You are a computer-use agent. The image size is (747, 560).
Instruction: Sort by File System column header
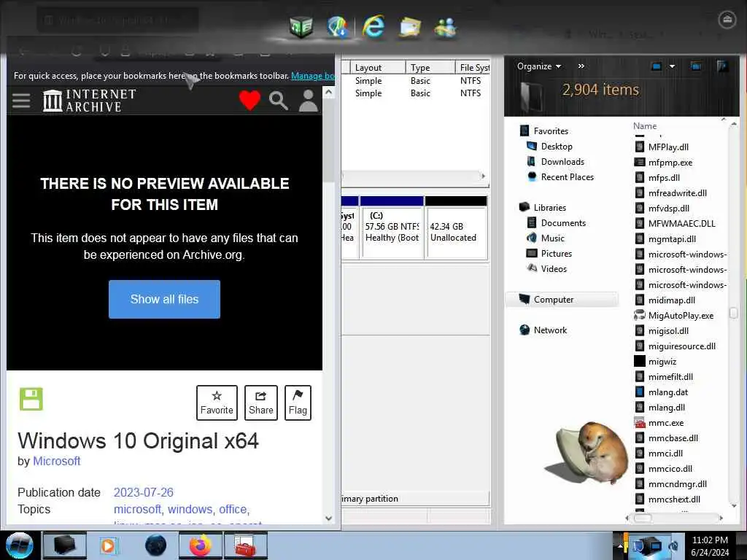(473, 68)
